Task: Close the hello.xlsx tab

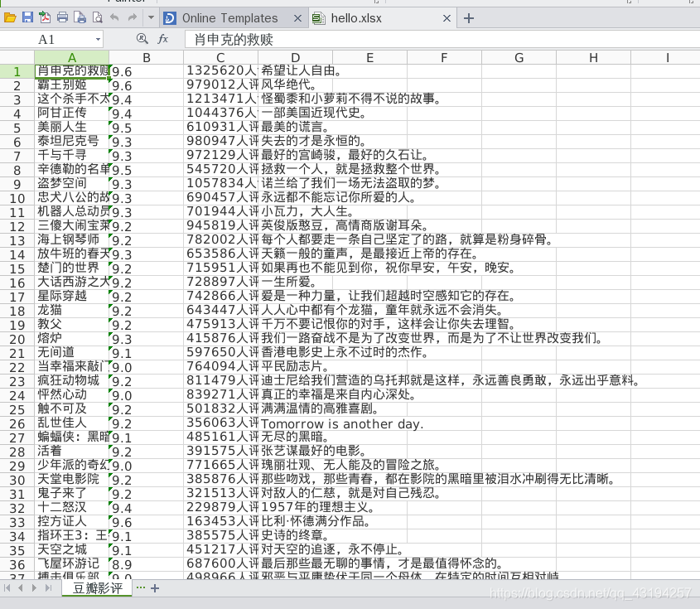Action: pos(447,18)
